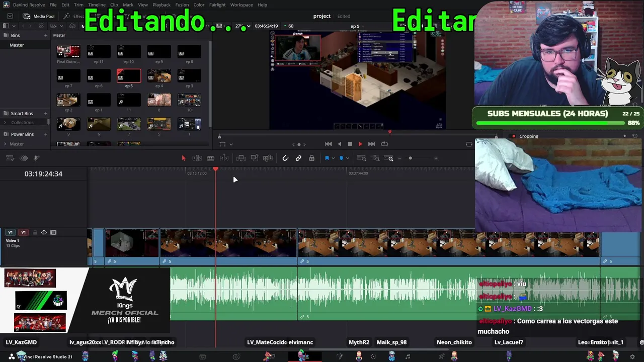Screen dimensions: 644x362
Task: Click the Insert Clip toolbar icon
Action: pyautogui.click(x=241, y=158)
